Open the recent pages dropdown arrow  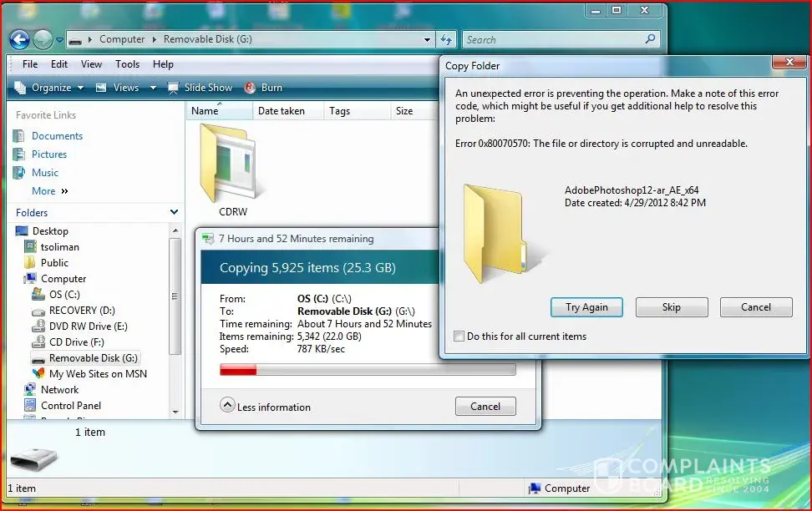click(59, 40)
